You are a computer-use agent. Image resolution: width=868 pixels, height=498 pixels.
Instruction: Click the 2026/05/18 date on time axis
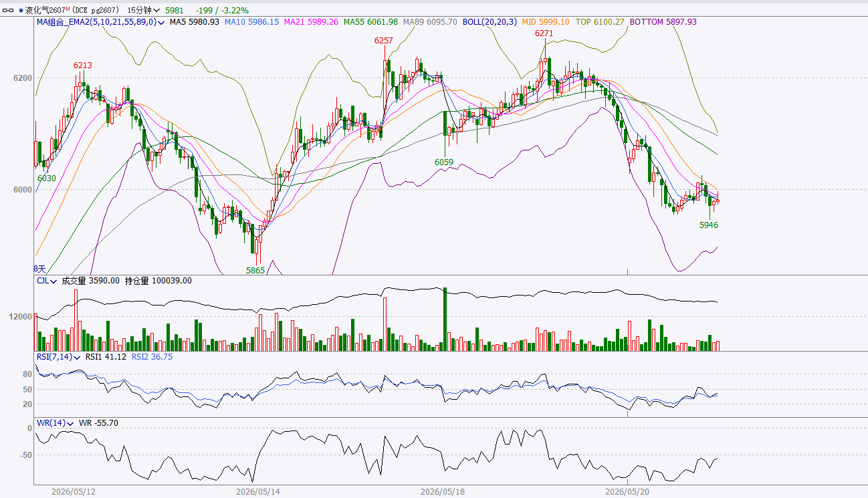442,492
